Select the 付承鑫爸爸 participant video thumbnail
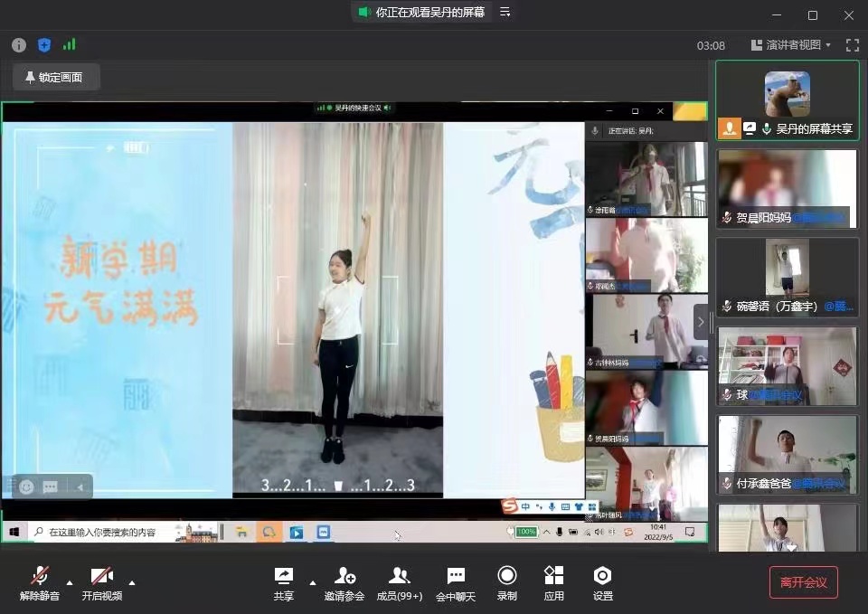Image resolution: width=868 pixels, height=614 pixels. coord(787,456)
